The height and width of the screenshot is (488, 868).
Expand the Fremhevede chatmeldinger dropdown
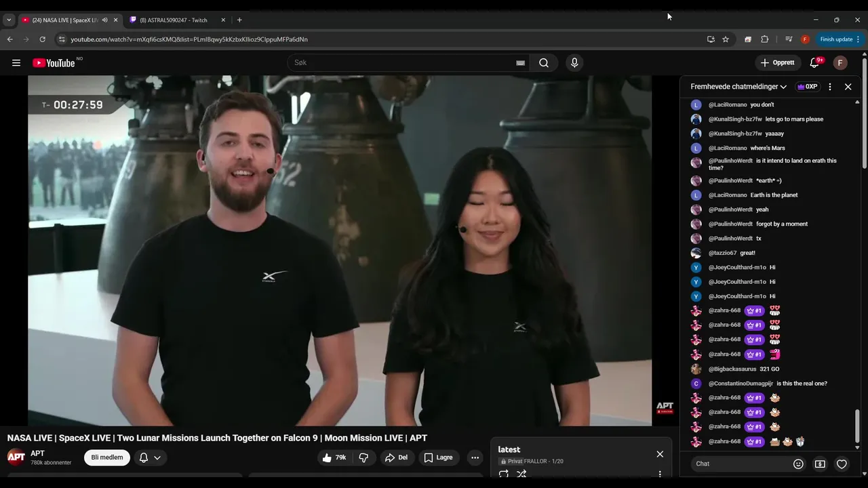click(x=738, y=87)
